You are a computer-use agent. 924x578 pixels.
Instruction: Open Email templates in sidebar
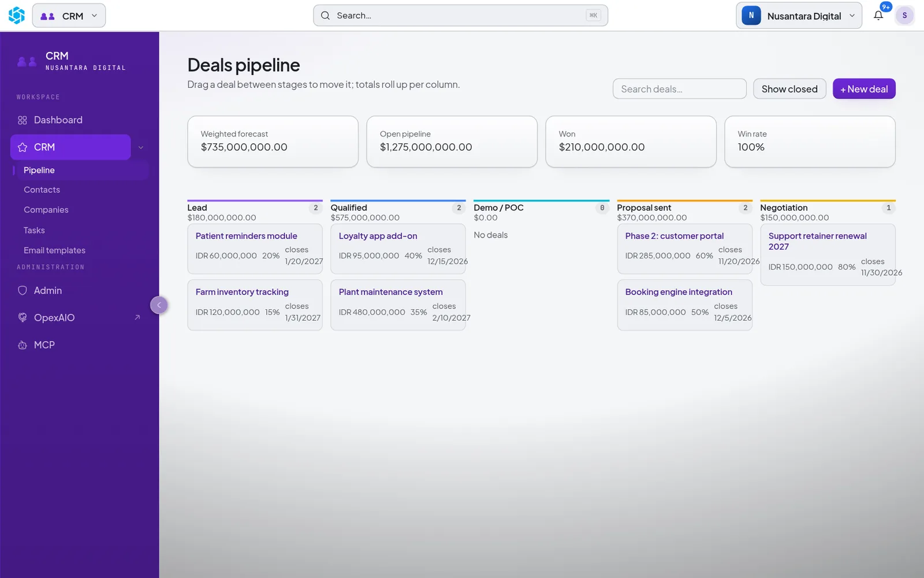(x=54, y=250)
